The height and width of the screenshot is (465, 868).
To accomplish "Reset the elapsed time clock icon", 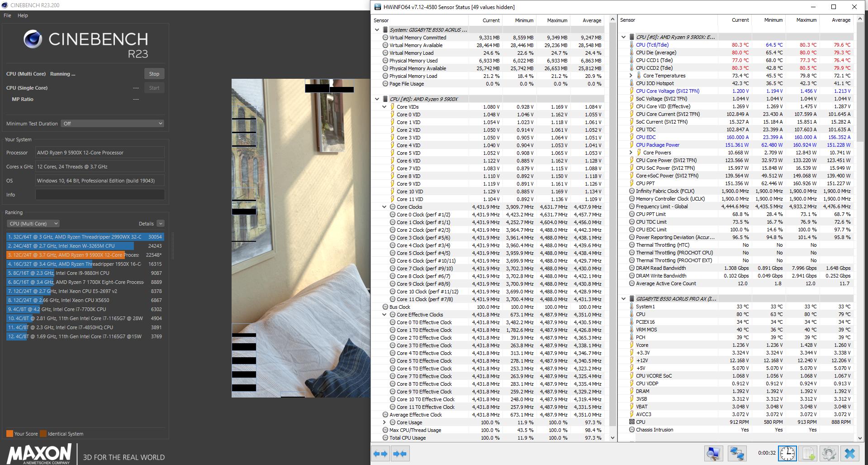I will click(787, 453).
